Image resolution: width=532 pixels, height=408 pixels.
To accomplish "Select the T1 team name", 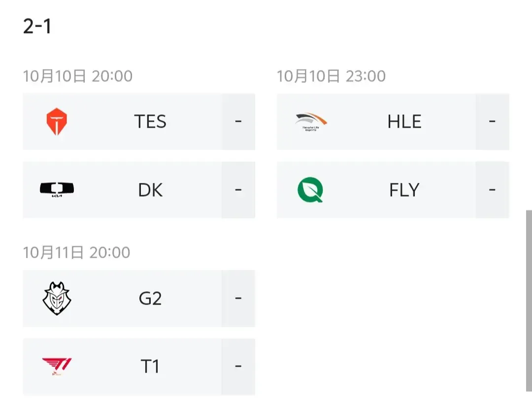I will coord(150,367).
